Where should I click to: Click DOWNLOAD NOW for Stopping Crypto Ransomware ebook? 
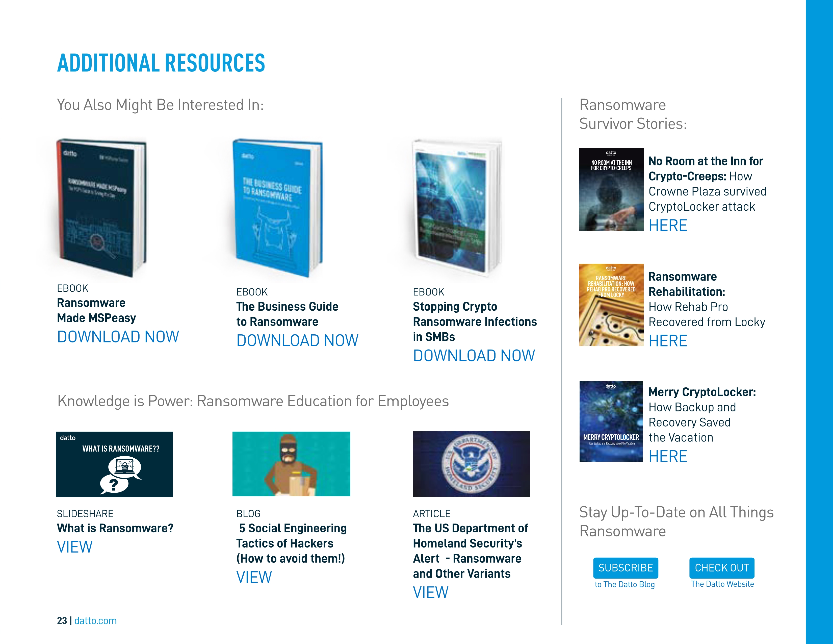[x=474, y=356]
